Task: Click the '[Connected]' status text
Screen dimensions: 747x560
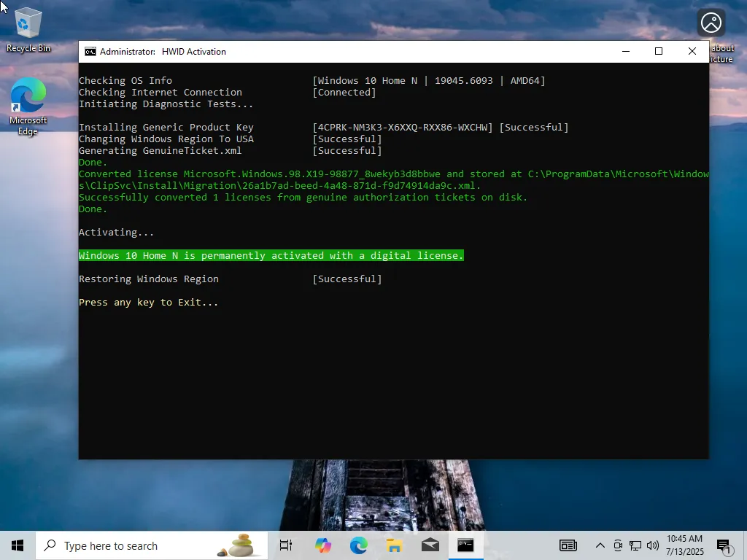Action: point(344,93)
